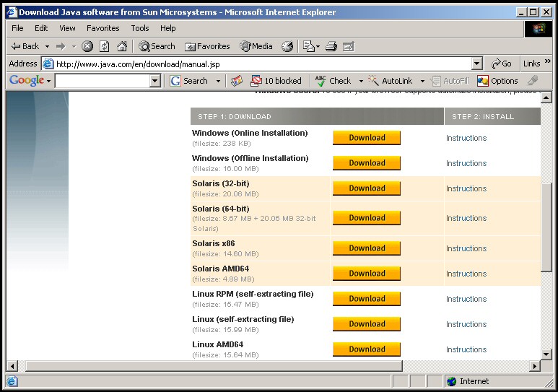Open the Tools menu
The image size is (558, 392).
coord(140,28)
